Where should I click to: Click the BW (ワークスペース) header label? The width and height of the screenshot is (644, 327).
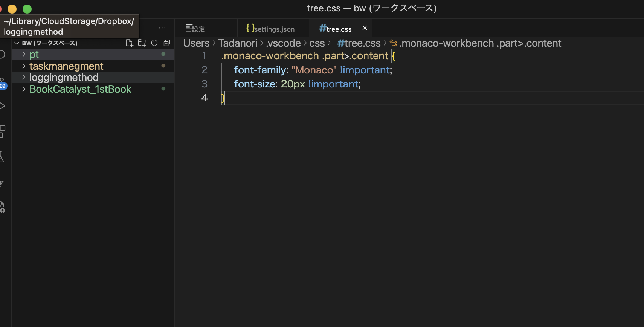[x=50, y=43]
